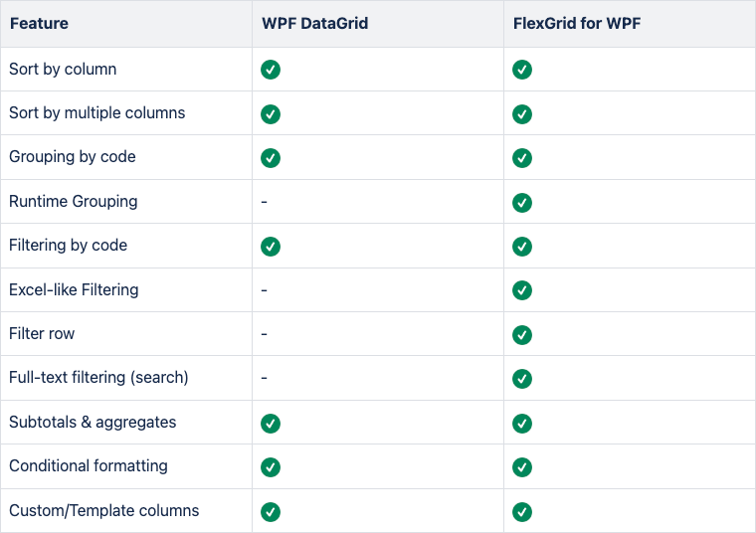
Task: Click FlexGrid checkmark for Sort by column
Action: [x=522, y=70]
